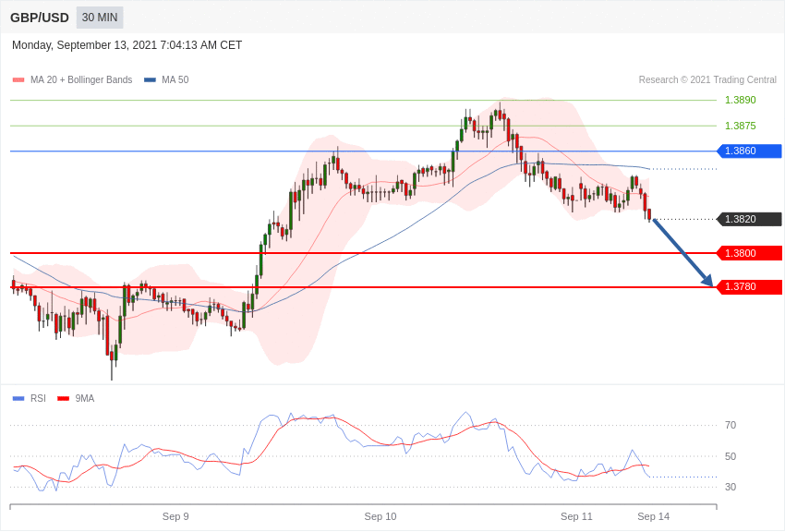Select the red 1.3780 support price tag

(750, 286)
